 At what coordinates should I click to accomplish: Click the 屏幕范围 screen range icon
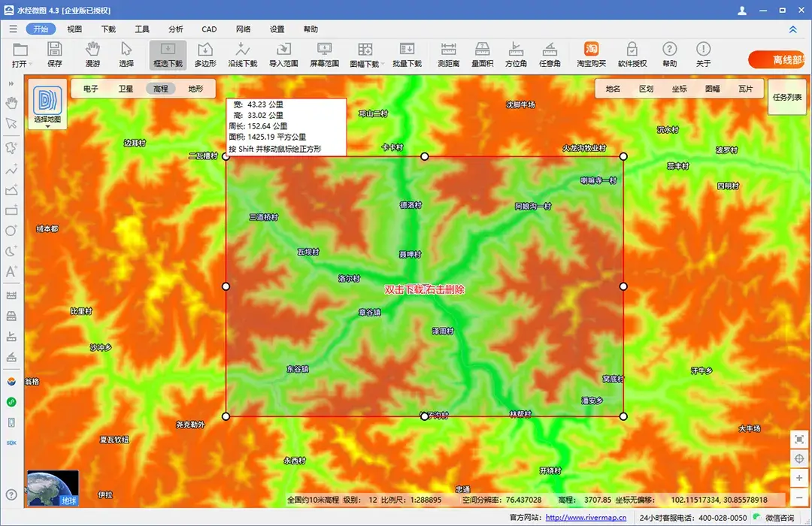[x=324, y=55]
